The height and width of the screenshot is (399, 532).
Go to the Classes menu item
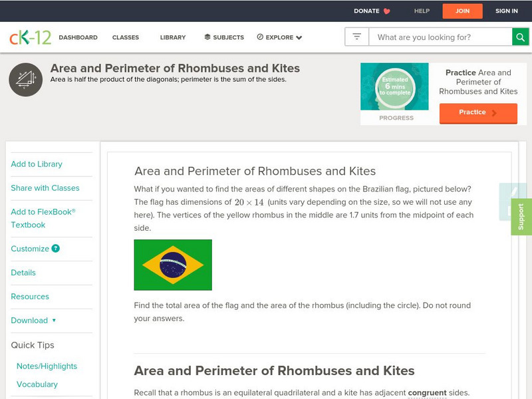pyautogui.click(x=126, y=38)
